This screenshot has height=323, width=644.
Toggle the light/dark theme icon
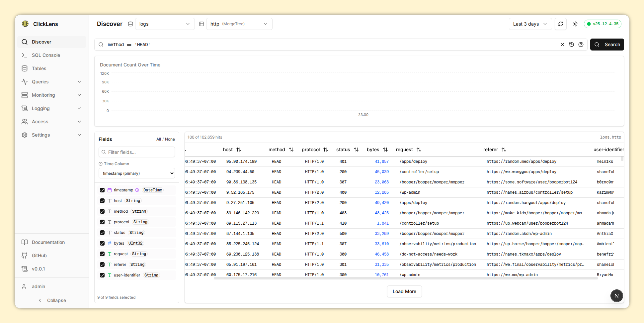click(575, 24)
